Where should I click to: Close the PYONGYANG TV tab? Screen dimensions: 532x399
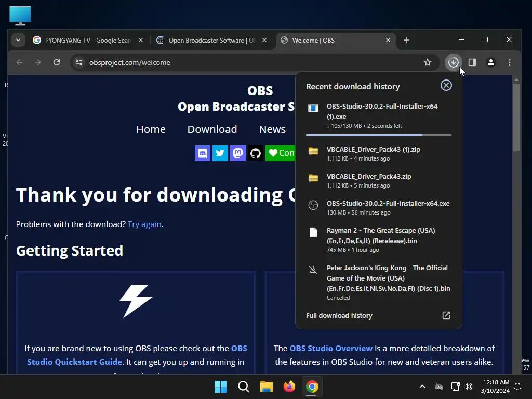[141, 41]
